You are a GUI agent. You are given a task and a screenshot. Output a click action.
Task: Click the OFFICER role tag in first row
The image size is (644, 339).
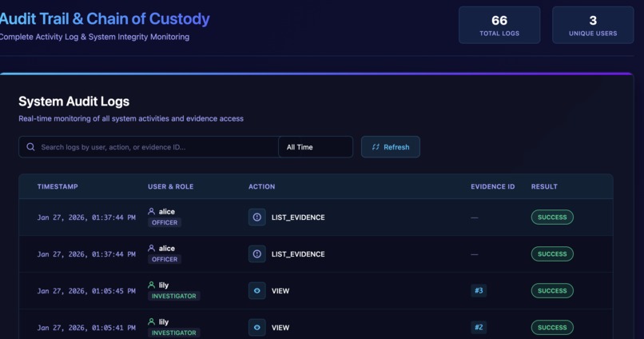pos(165,222)
